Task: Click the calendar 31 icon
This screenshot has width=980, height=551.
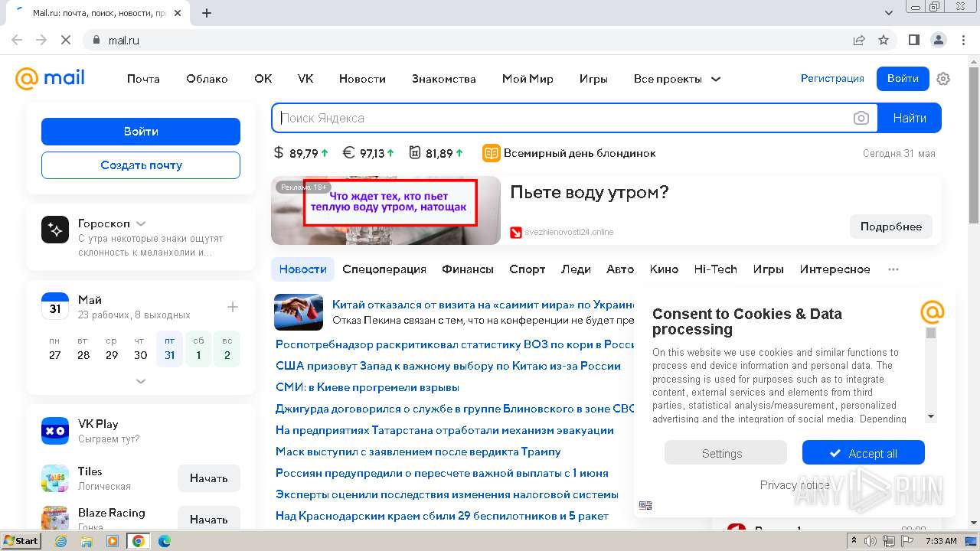Action: click(55, 306)
